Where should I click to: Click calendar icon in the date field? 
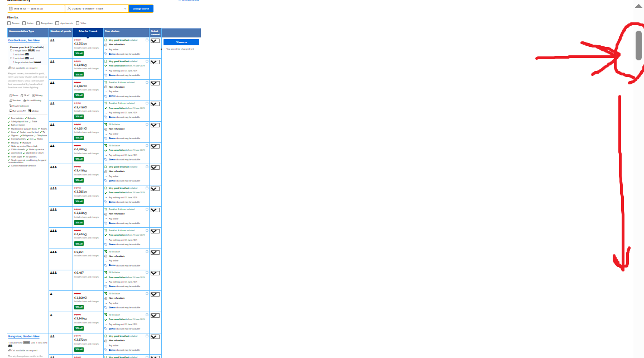point(11,9)
